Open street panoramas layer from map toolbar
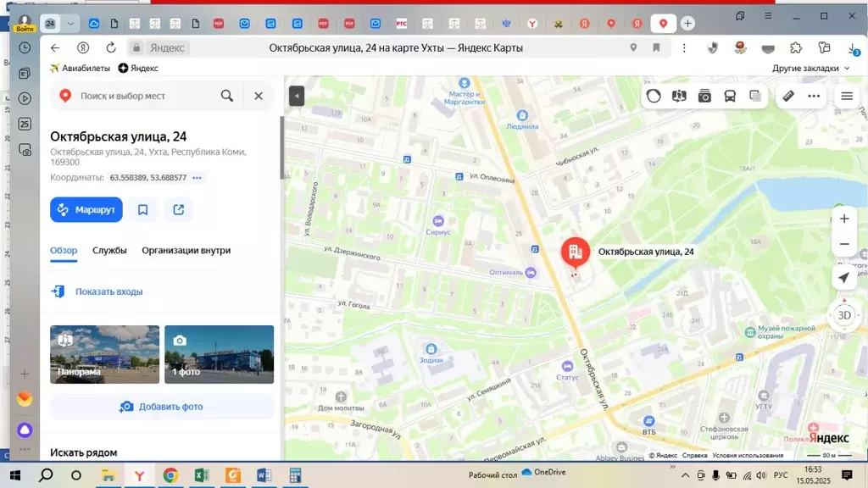 [679, 96]
